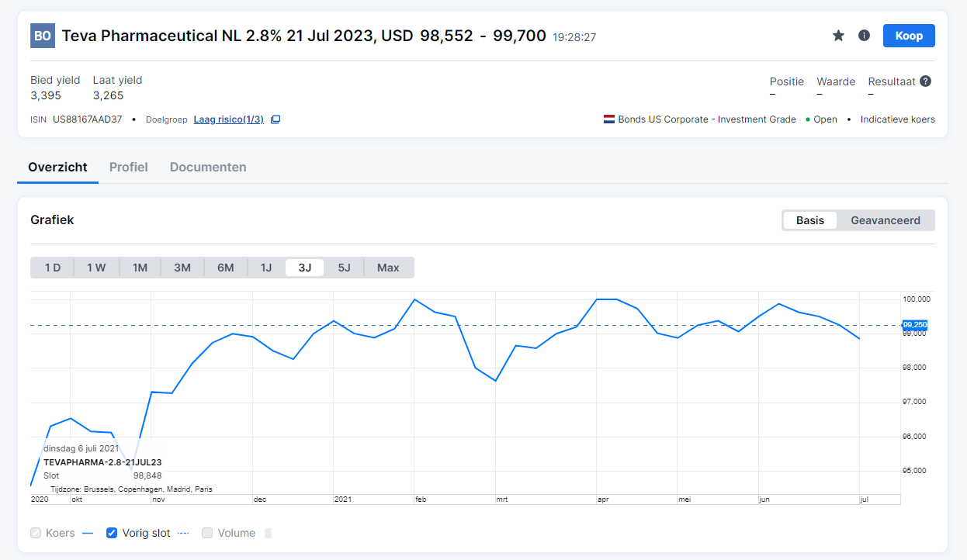Switch to the Overzicht tab
The height and width of the screenshot is (560, 967).
coord(57,167)
